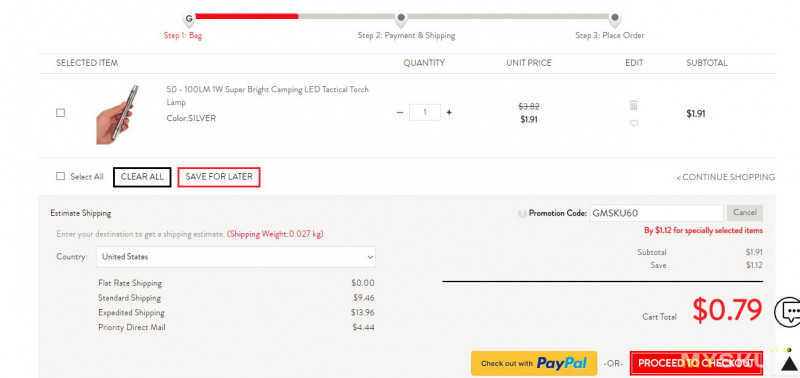The height and width of the screenshot is (378, 800).
Task: Click the CLEAR ALL button
Action: click(x=142, y=177)
